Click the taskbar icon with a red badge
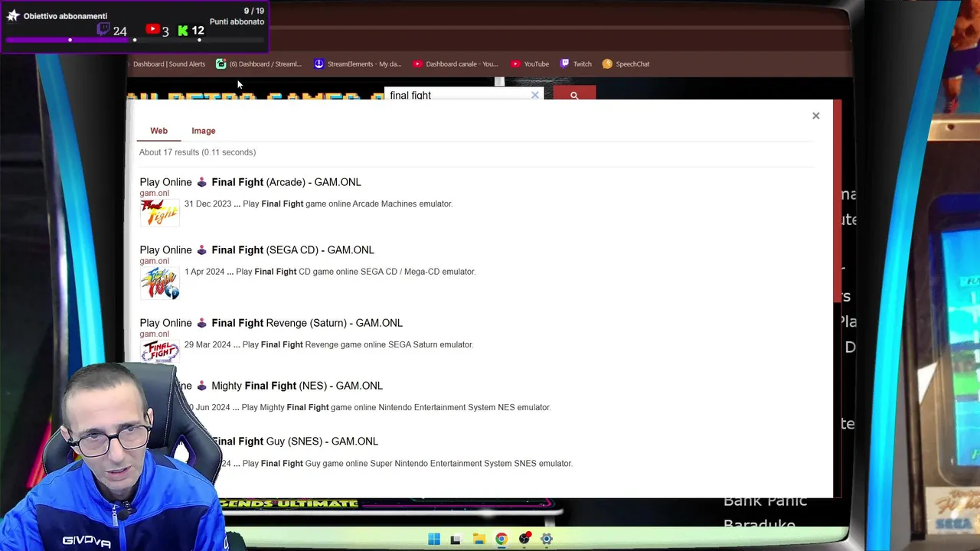 (524, 539)
